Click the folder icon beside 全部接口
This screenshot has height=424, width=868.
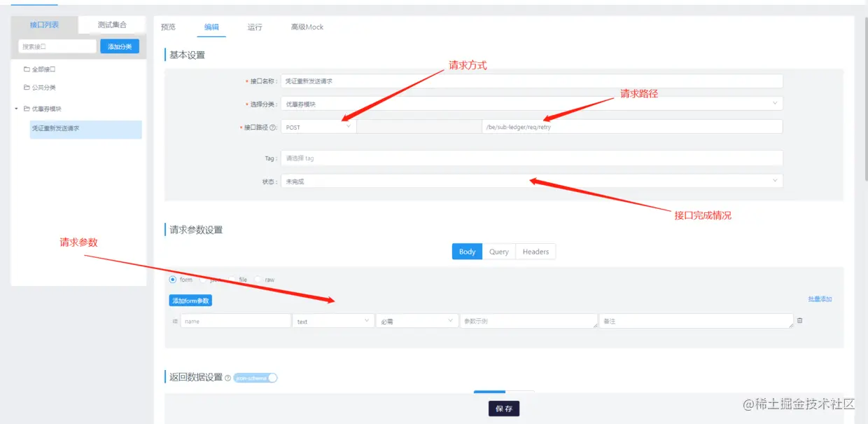pyautogui.click(x=27, y=69)
